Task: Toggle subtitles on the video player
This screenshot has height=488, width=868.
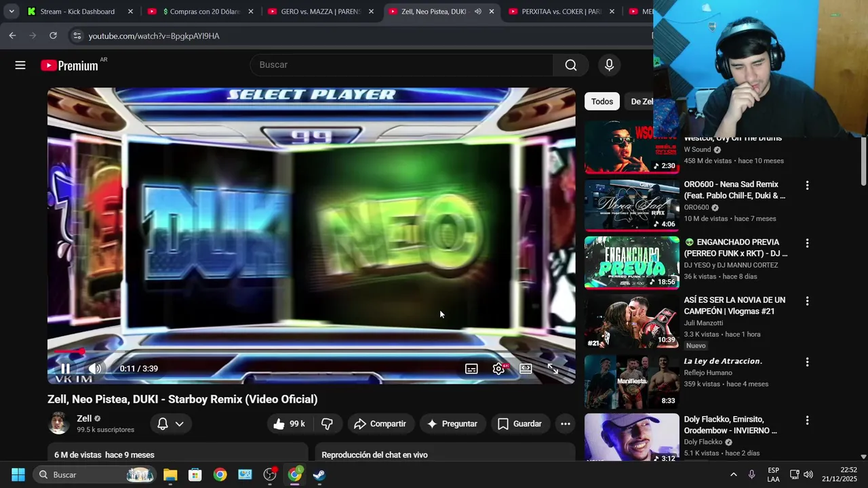Action: (x=471, y=369)
